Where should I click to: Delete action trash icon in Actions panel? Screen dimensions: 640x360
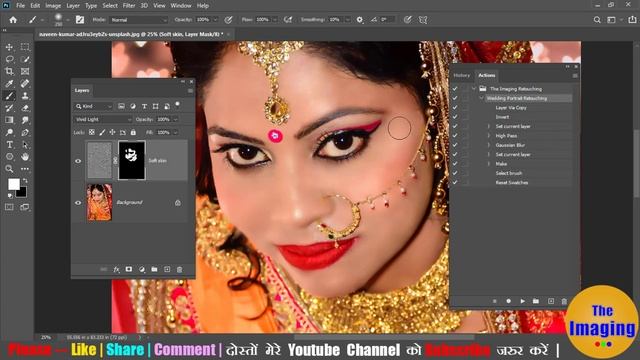[x=564, y=301]
